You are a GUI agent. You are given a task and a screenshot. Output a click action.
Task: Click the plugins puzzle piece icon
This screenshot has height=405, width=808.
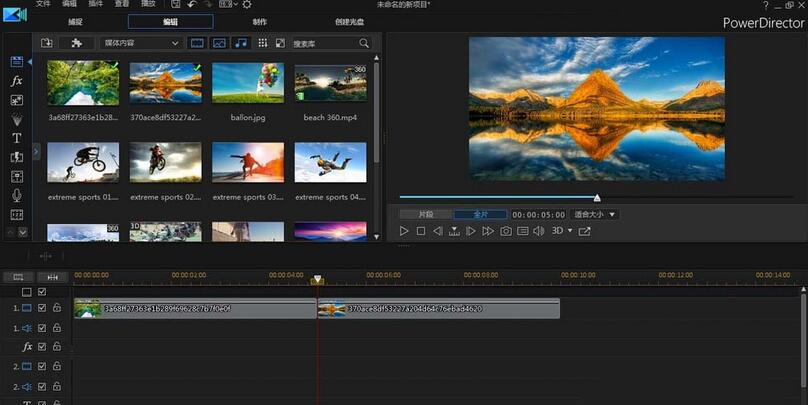pyautogui.click(x=76, y=43)
